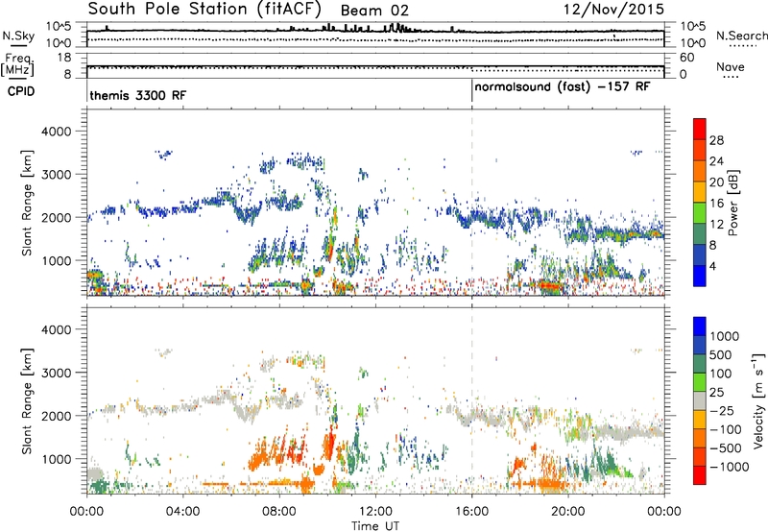
Task: Click the 'Power [dB]' colorbar title
Action: point(733,203)
